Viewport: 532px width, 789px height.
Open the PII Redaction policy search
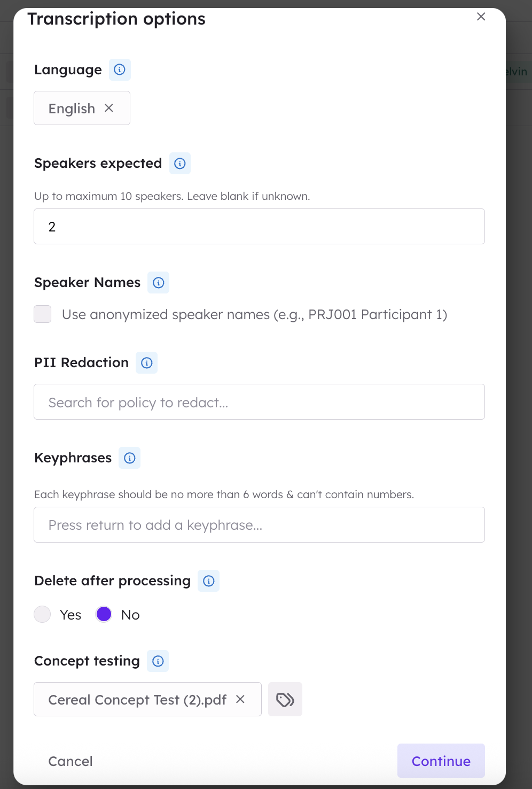click(259, 402)
